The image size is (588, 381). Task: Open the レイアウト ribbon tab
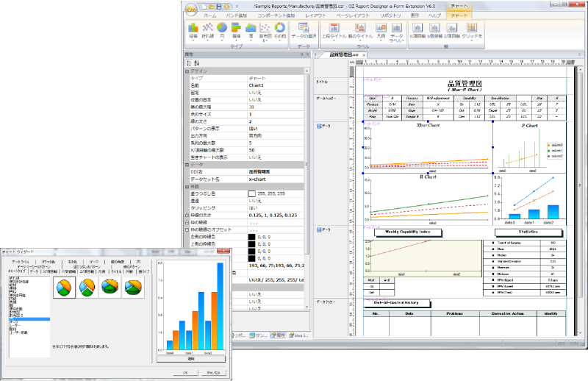(x=315, y=15)
